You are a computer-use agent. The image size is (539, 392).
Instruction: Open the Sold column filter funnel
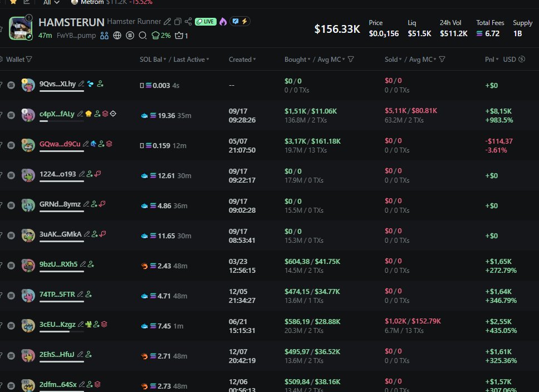tap(442, 59)
